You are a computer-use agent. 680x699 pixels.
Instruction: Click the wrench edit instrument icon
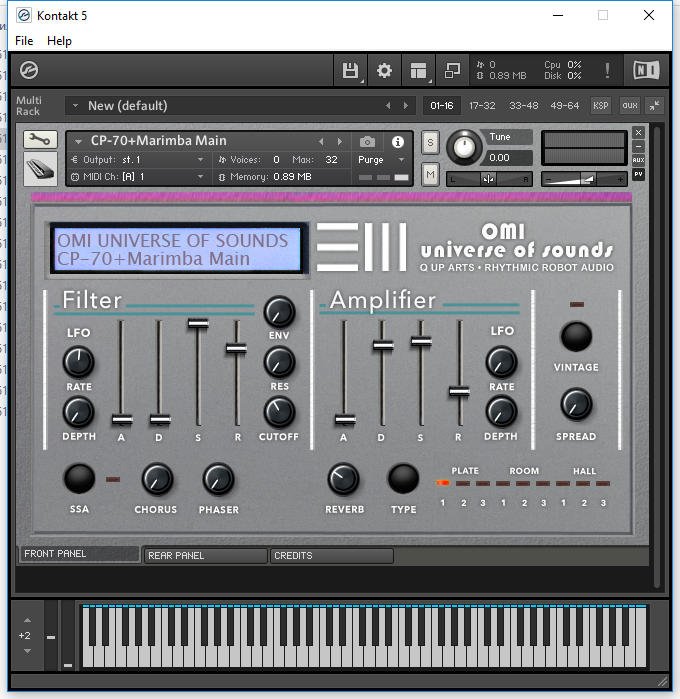[x=40, y=140]
